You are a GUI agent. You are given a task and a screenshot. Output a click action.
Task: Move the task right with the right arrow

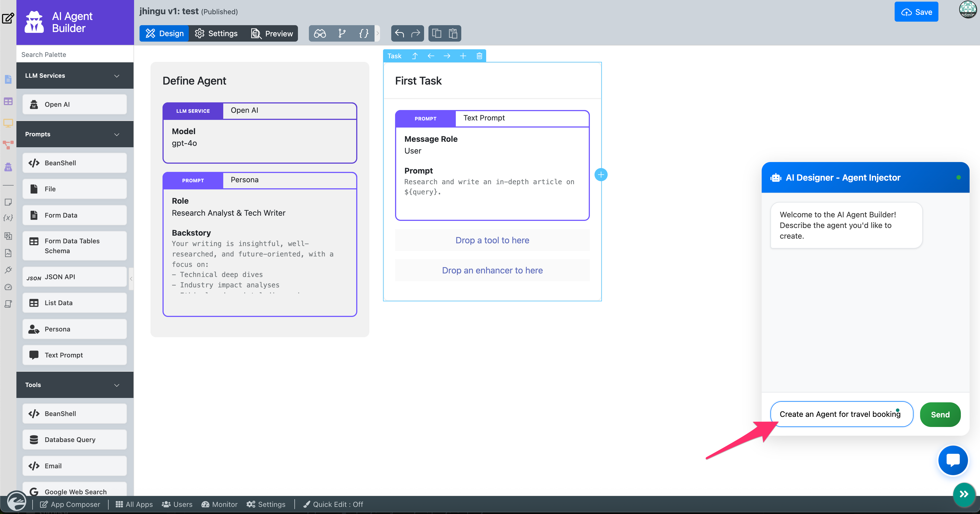tap(446, 56)
